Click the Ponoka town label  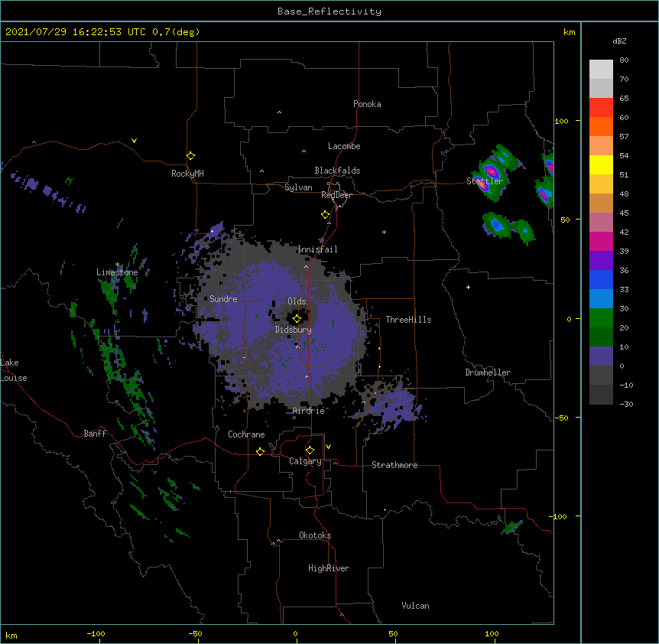(367, 104)
